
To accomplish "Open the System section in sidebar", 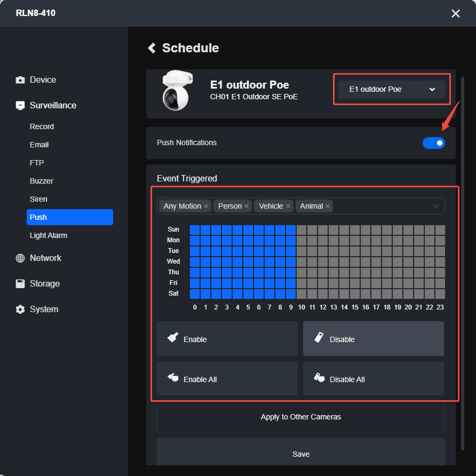I will click(44, 309).
